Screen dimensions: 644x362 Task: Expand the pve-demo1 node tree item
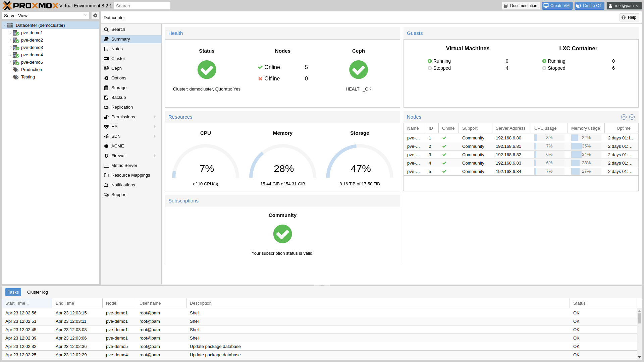(10, 33)
